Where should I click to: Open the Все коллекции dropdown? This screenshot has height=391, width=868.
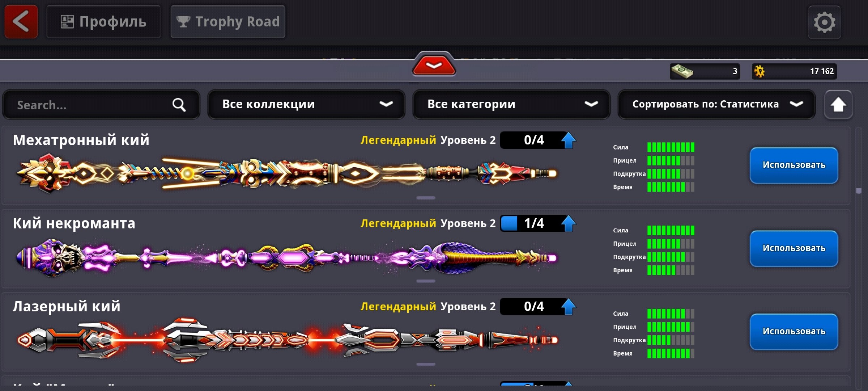coord(306,104)
